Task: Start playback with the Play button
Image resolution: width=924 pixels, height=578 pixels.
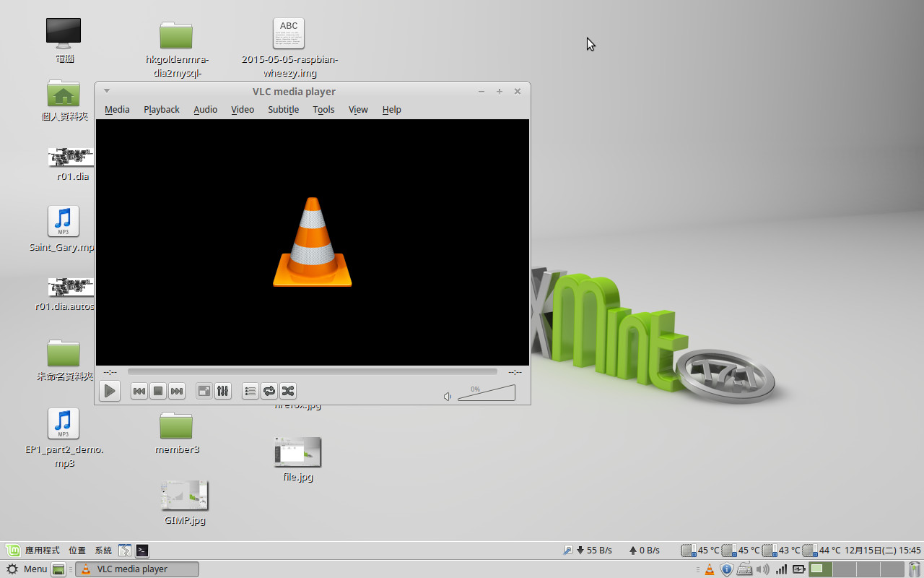Action: (x=110, y=391)
